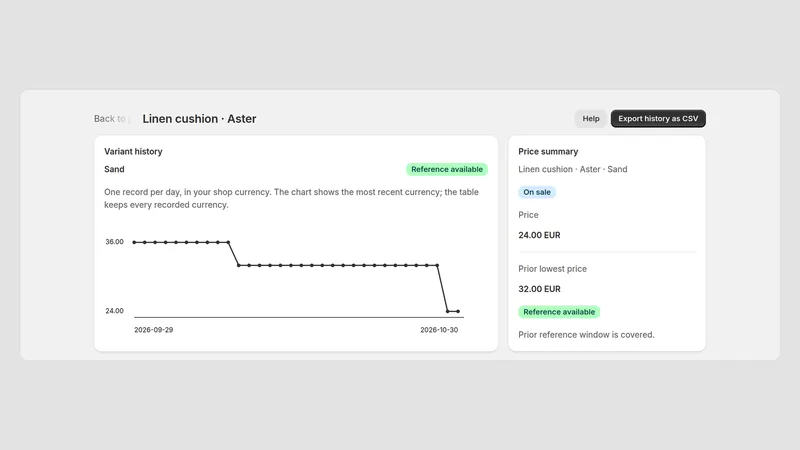This screenshot has height=450, width=800.
Task: Click the Variant history heading
Action: tap(133, 152)
